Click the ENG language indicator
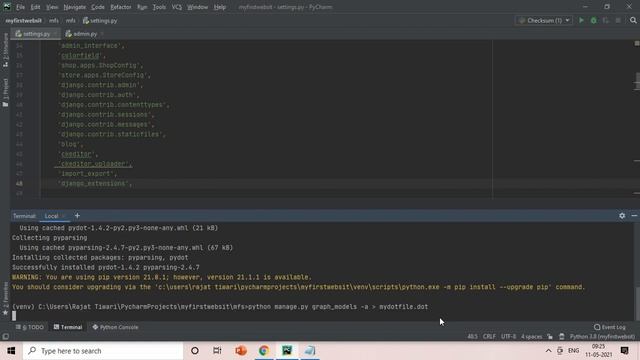This screenshot has height=360, width=640. 573,351
